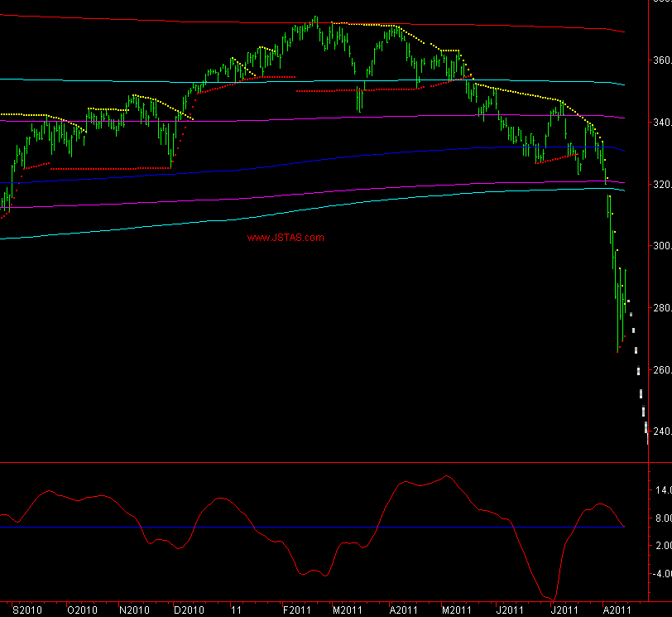672x617 pixels.
Task: Choose the 300 price level label
Action: (x=660, y=246)
